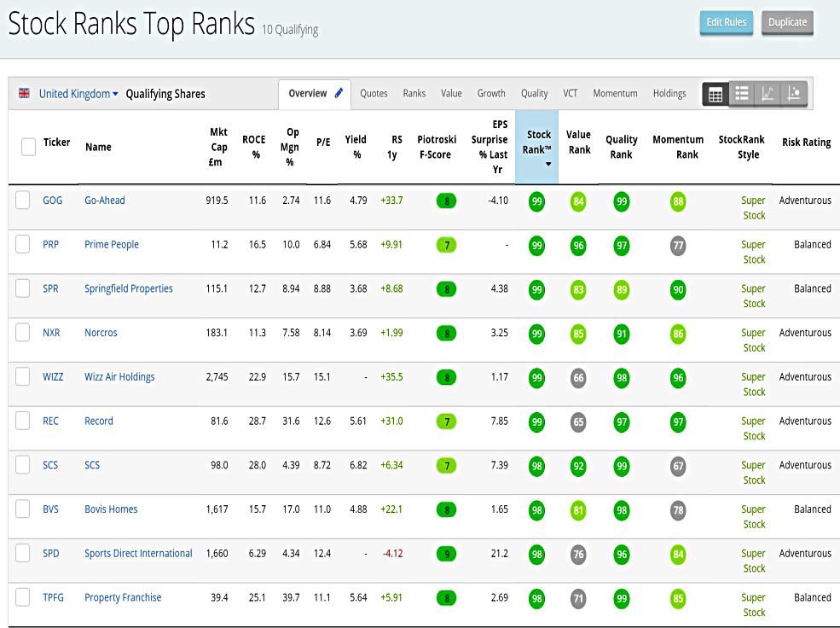Switch to the Ranks tab
Screen dimensions: 840x628
[x=414, y=93]
